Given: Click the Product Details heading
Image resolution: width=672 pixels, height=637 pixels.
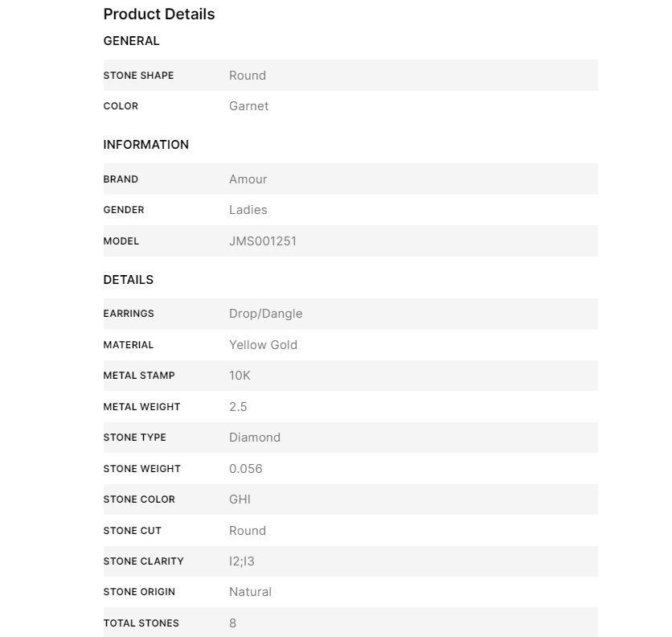Looking at the screenshot, I should tap(159, 14).
